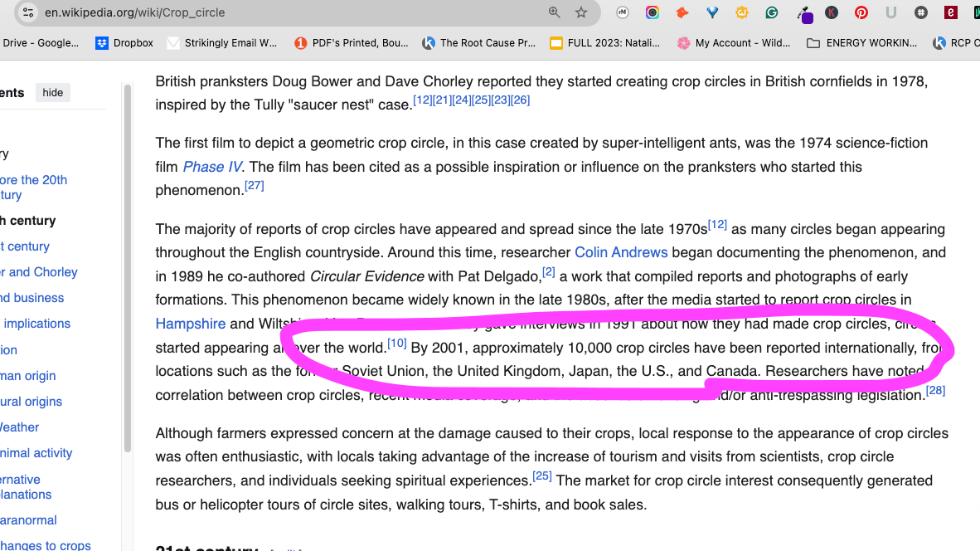This screenshot has height=551, width=980.
Task: Open the hashtag extension icon
Action: (x=920, y=12)
